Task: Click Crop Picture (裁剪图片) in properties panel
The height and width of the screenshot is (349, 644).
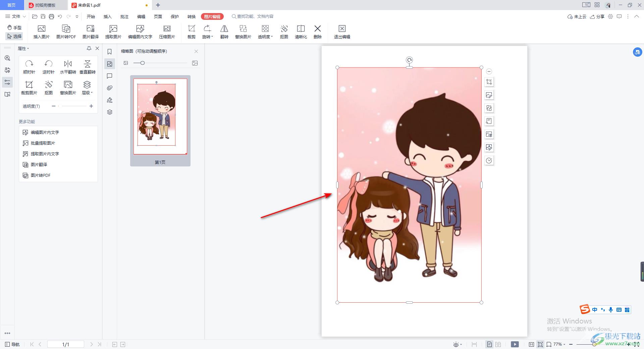Action: coord(29,88)
